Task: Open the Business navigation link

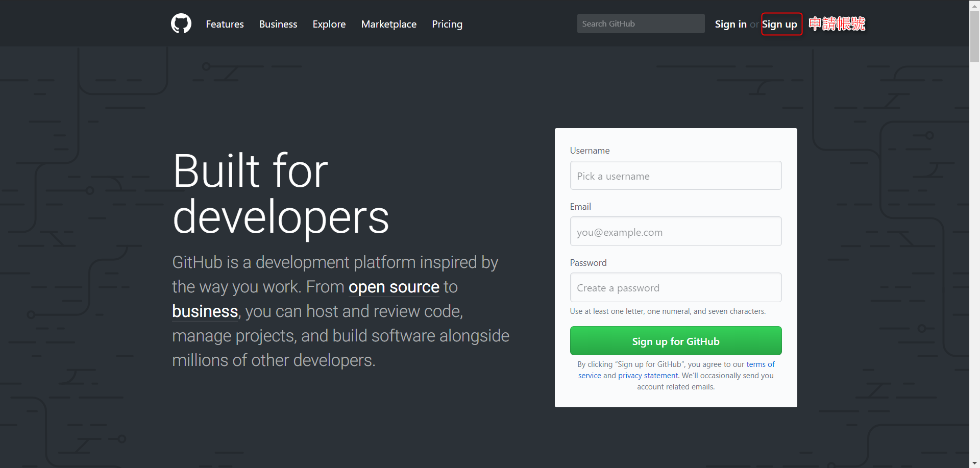Action: pyautogui.click(x=278, y=24)
